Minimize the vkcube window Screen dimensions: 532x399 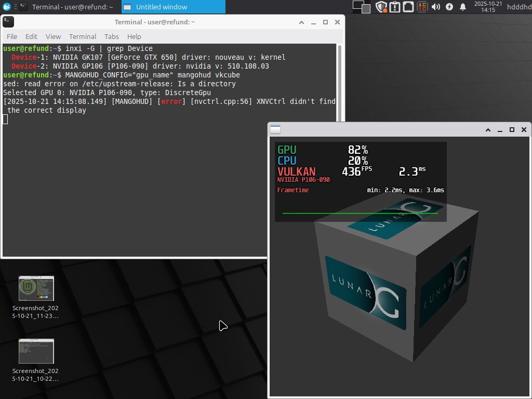(x=500, y=129)
